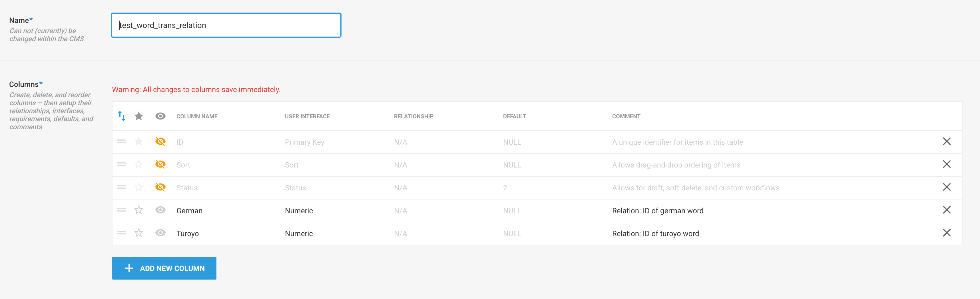Grab the drag handle of German row
980x299 pixels.
coord(122,210)
